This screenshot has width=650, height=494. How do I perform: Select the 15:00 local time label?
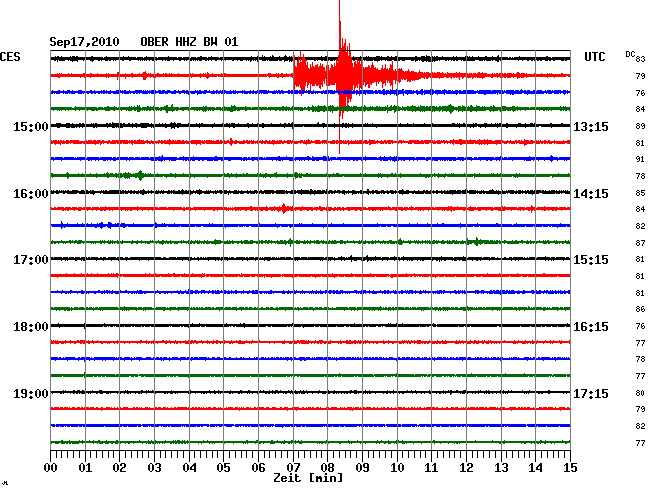coord(31,126)
